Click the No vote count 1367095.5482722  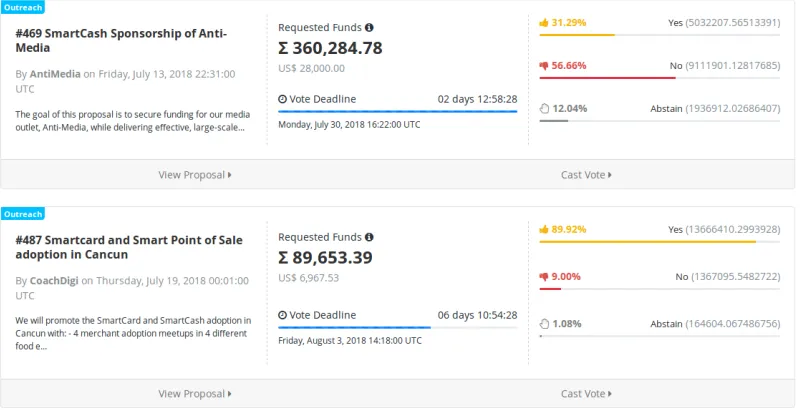click(736, 277)
